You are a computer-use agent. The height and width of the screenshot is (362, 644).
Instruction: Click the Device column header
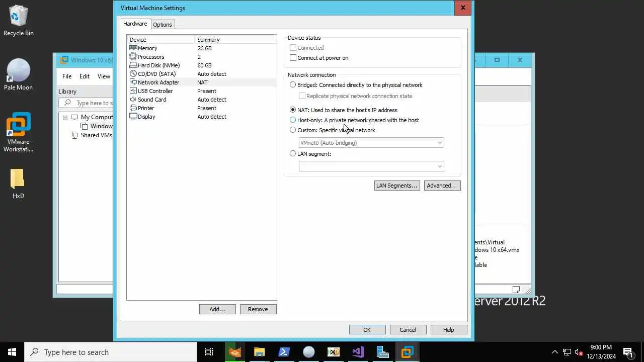tap(160, 40)
